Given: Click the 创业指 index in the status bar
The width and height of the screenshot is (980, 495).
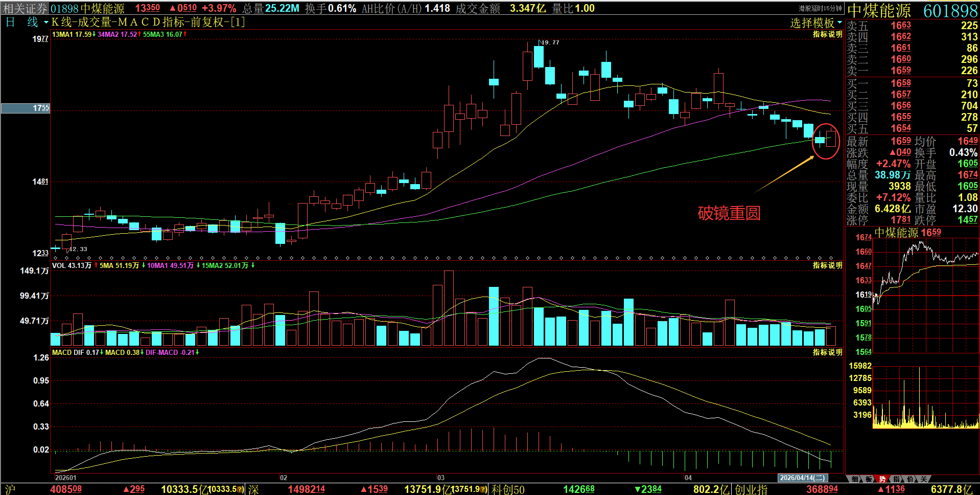Looking at the screenshot, I should [x=751, y=489].
